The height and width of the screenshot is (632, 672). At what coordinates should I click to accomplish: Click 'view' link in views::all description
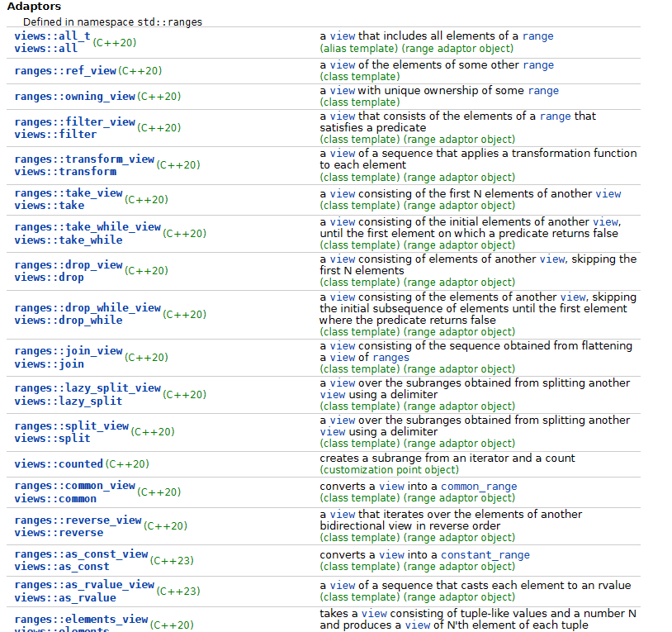click(x=343, y=36)
